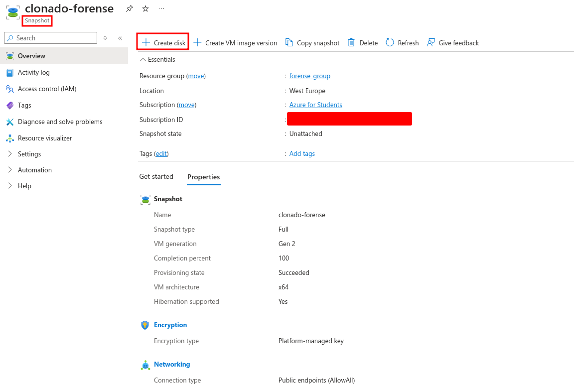
Task: Focus the sidebar Search box
Action: click(x=50, y=38)
